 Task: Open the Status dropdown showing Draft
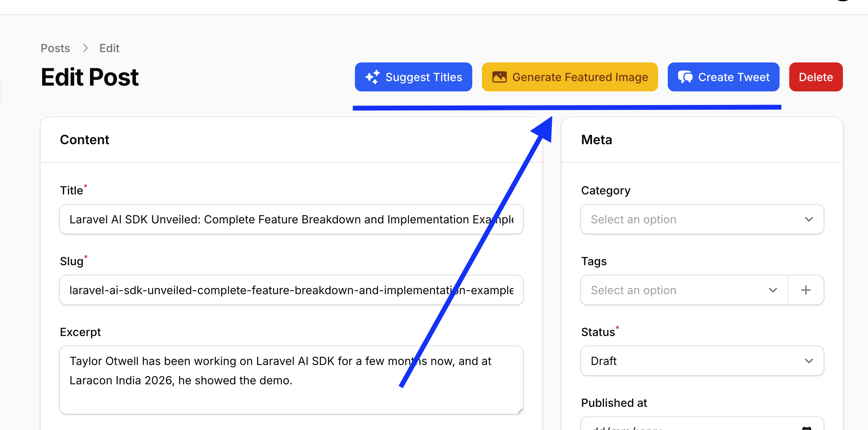pos(702,361)
